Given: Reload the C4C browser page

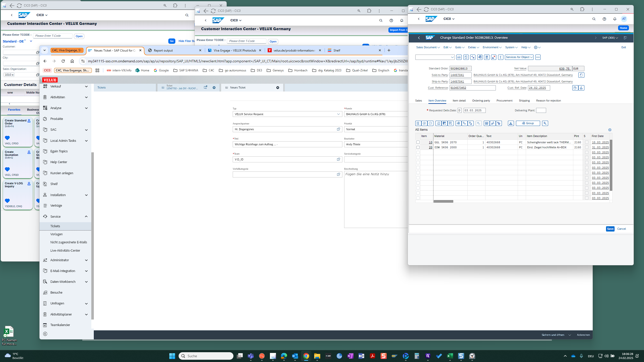Looking at the screenshot, I should point(63,61).
